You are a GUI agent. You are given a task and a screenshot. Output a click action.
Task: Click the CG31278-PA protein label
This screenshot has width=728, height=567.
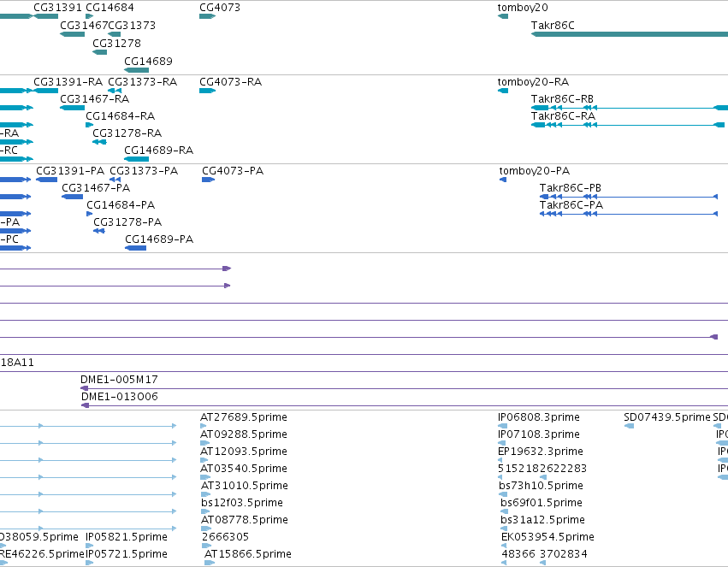127,222
